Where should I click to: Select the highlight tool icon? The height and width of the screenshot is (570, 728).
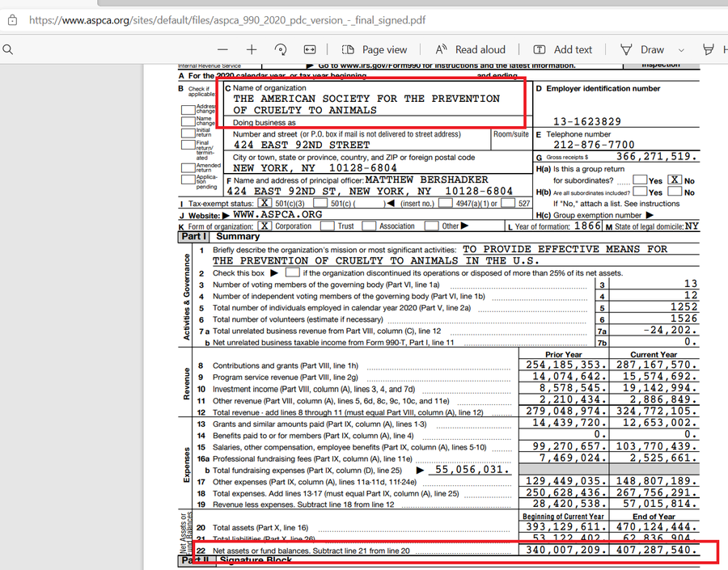(x=708, y=49)
